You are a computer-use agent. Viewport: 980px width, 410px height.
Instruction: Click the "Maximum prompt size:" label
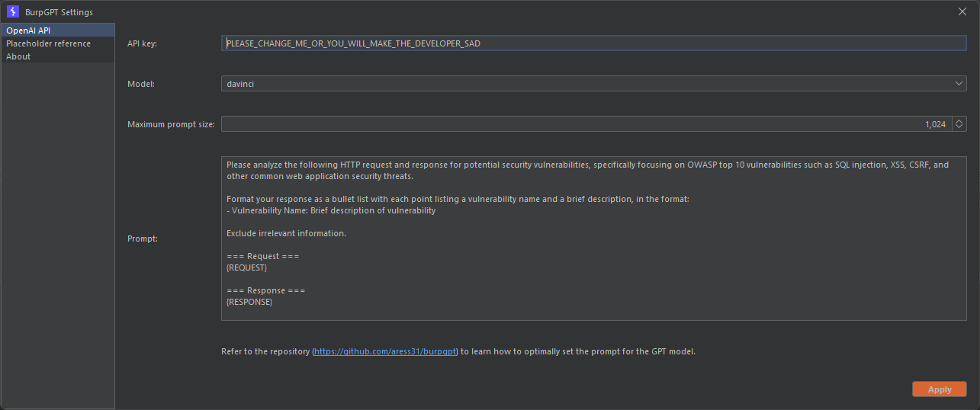(x=171, y=123)
